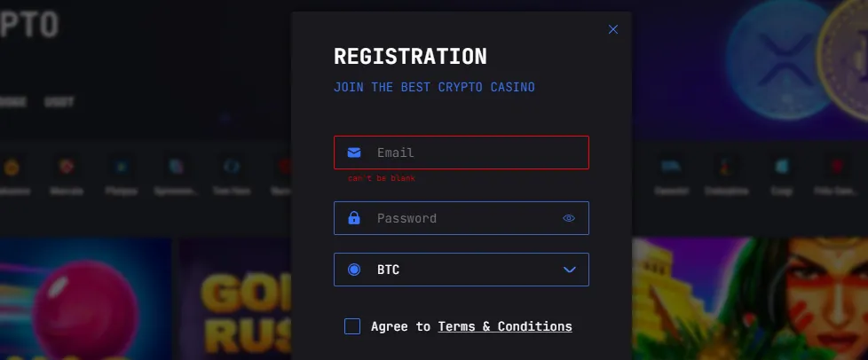This screenshot has height=360, width=868.
Task: Focus the Email input field
Action: 462,153
